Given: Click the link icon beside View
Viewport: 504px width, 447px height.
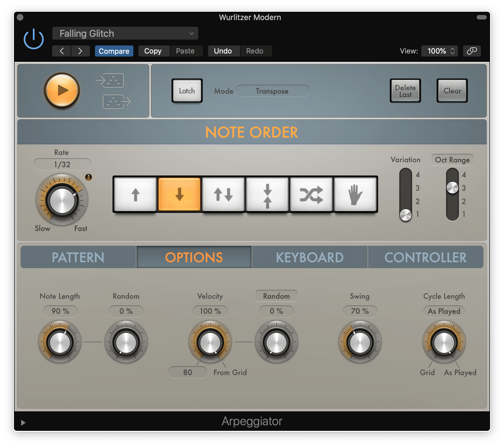Looking at the screenshot, I should [472, 51].
